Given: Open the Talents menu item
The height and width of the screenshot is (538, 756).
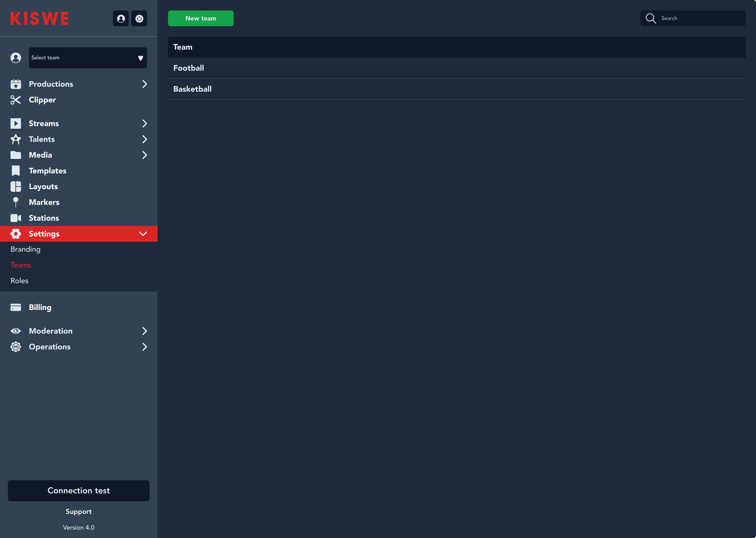Looking at the screenshot, I should pyautogui.click(x=42, y=139).
